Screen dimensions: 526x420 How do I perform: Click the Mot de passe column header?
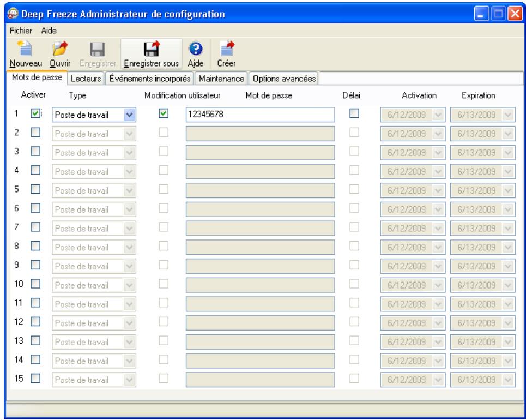(269, 95)
